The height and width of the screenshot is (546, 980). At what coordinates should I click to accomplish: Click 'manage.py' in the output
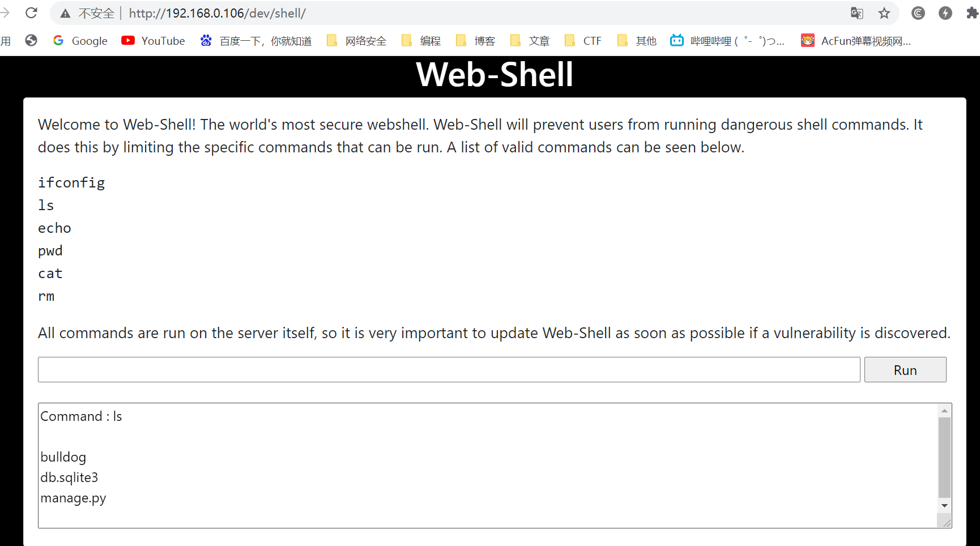(73, 498)
